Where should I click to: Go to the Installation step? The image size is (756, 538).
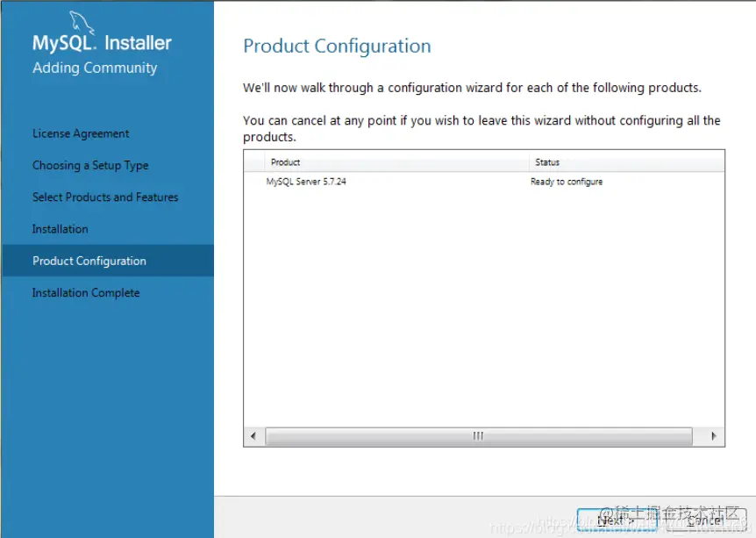click(61, 229)
